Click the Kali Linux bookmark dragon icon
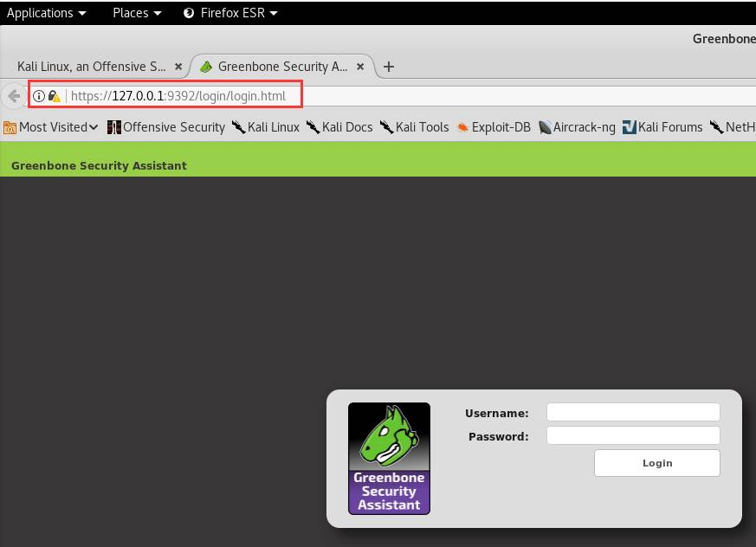Screen dimensions: 756x547 pos(239,127)
